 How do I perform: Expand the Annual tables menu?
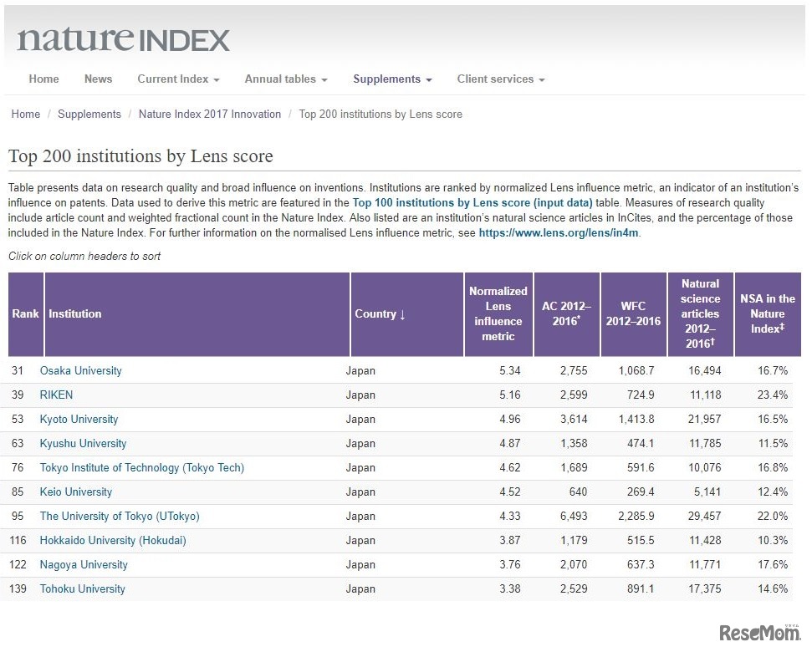285,79
